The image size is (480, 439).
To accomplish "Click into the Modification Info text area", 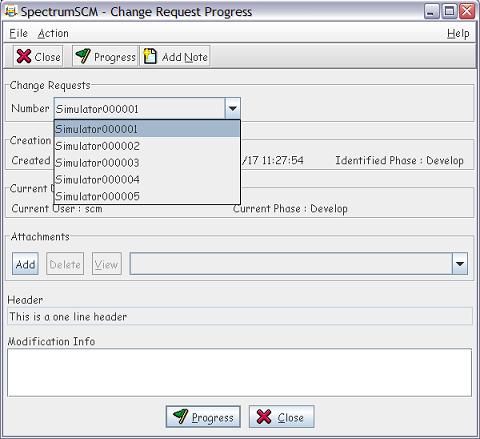I will [239, 372].
